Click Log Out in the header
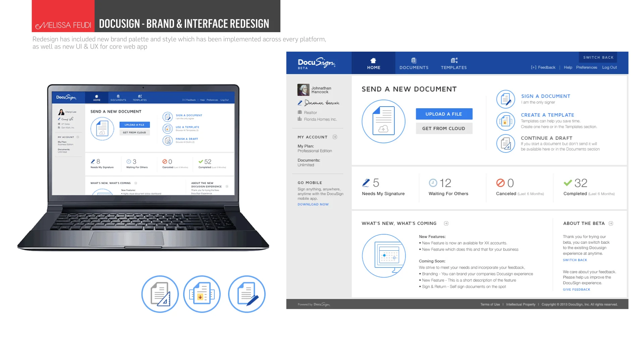Screen dimensions: 644x362 pos(609,67)
